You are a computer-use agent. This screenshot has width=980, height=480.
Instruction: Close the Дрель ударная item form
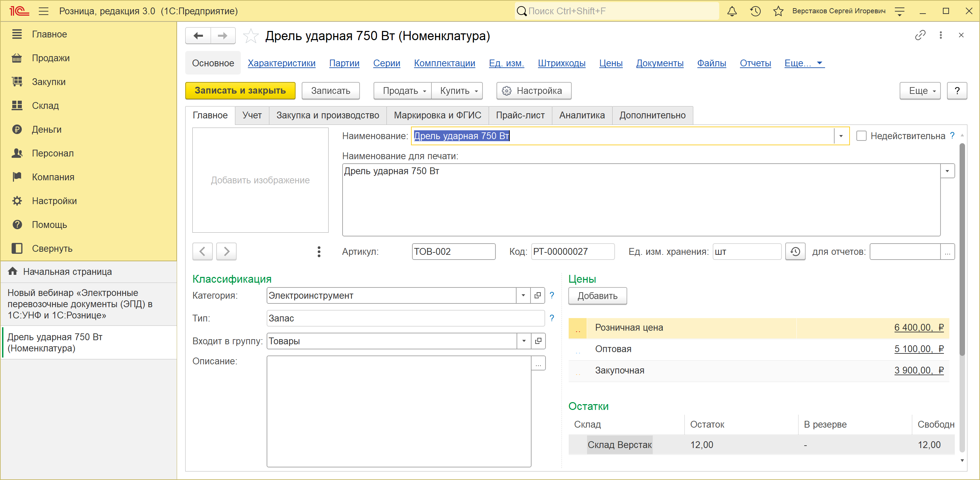pyautogui.click(x=961, y=35)
